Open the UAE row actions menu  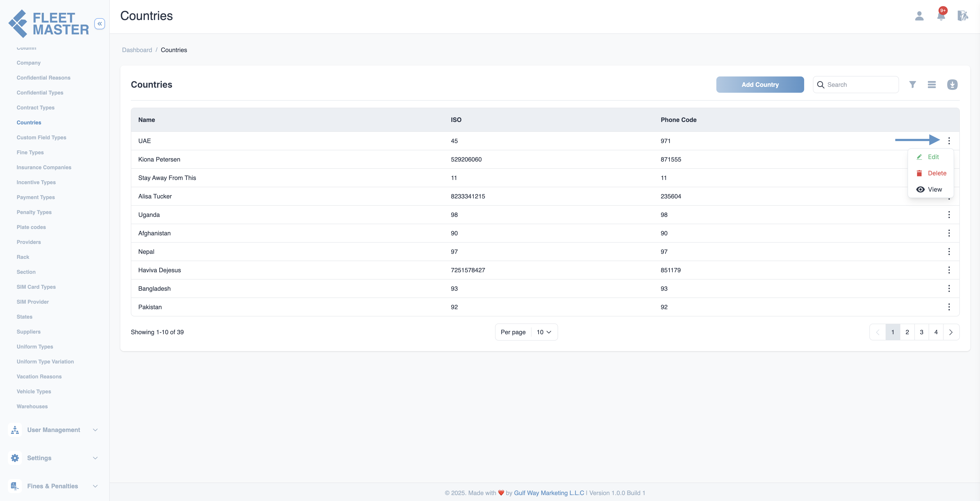pyautogui.click(x=949, y=141)
